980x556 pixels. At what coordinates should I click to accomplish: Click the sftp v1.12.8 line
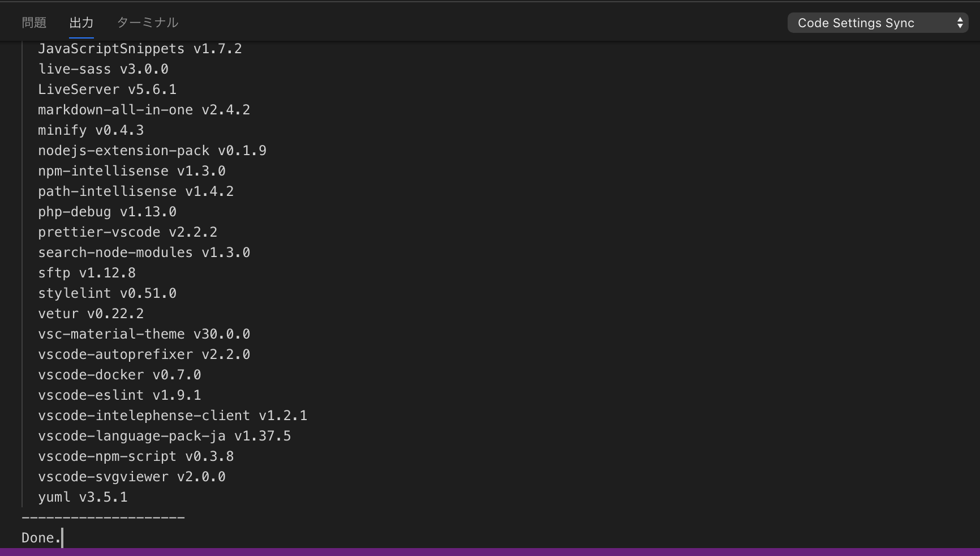point(87,273)
